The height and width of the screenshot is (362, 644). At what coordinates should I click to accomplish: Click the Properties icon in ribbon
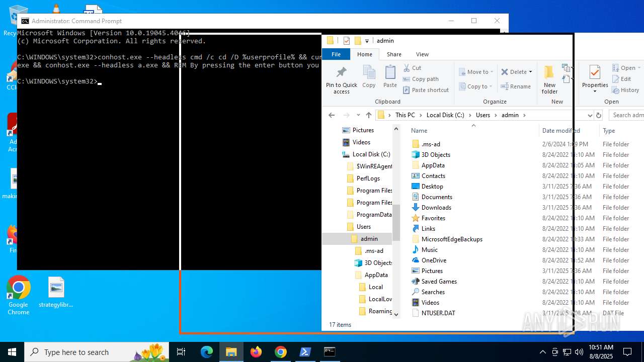[595, 73]
